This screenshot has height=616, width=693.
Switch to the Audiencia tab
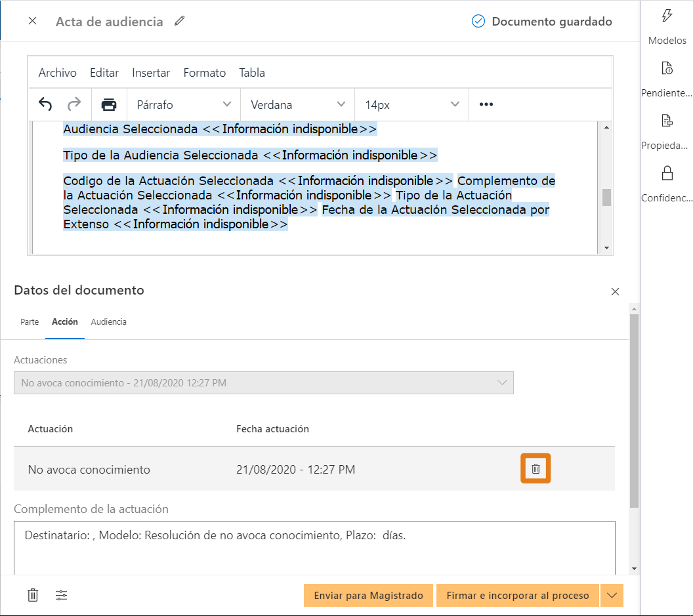[x=109, y=321]
